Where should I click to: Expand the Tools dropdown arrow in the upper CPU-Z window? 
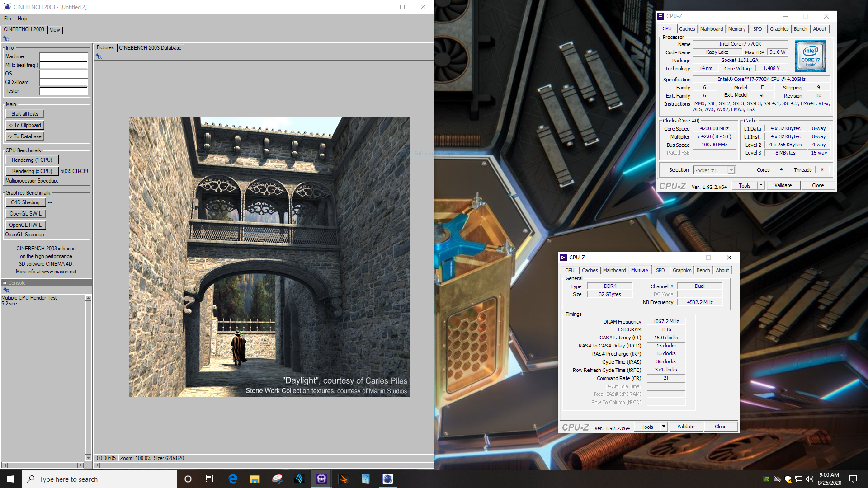click(x=761, y=185)
